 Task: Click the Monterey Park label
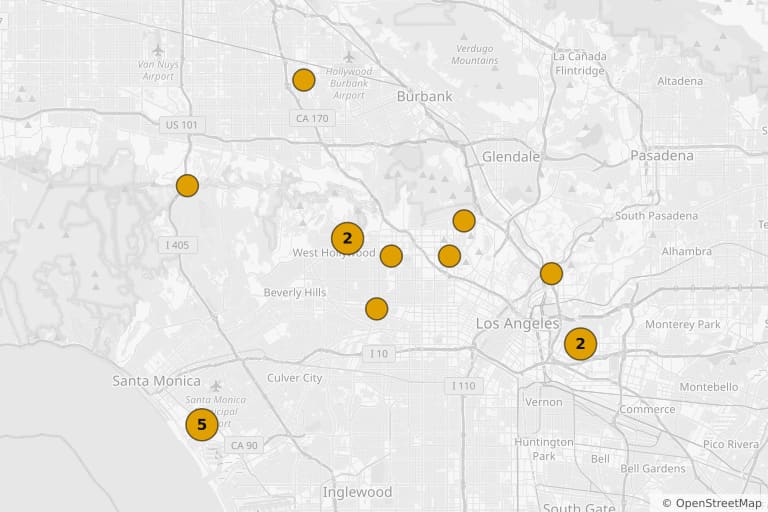click(683, 324)
